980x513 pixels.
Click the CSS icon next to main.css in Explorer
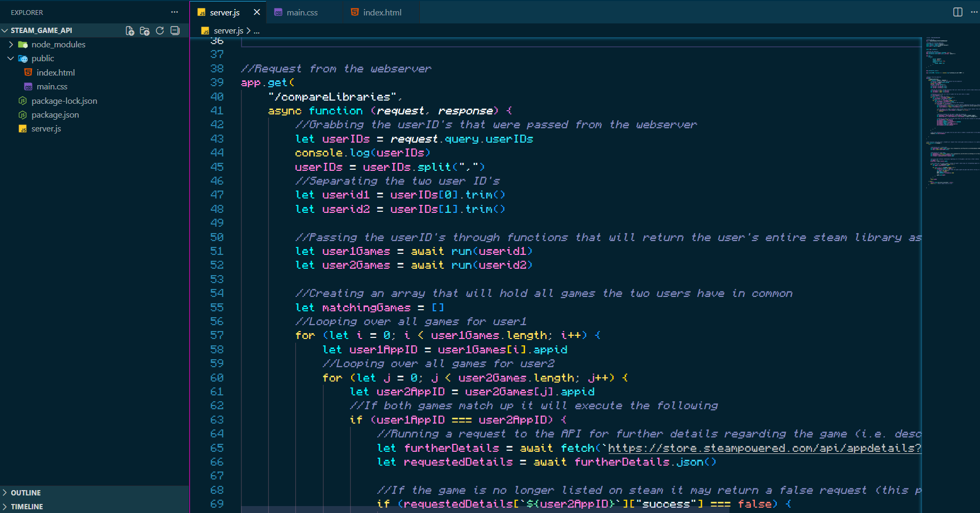tap(28, 86)
